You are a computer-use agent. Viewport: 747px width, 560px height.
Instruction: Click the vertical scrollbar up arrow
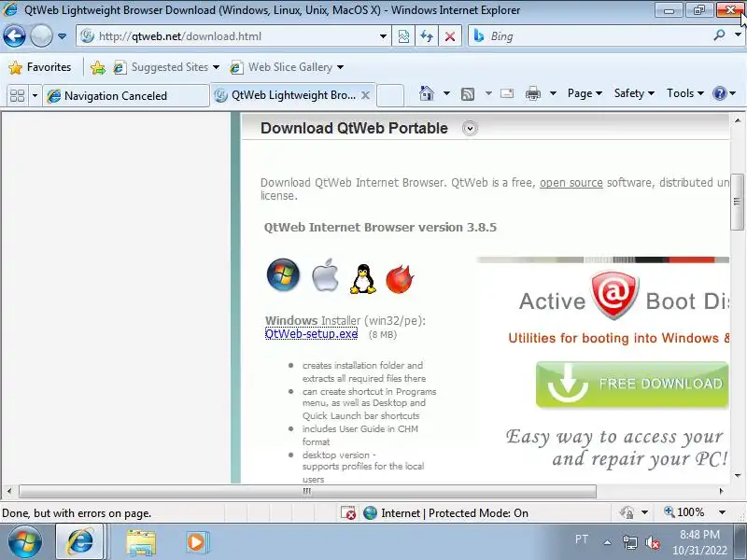[738, 120]
